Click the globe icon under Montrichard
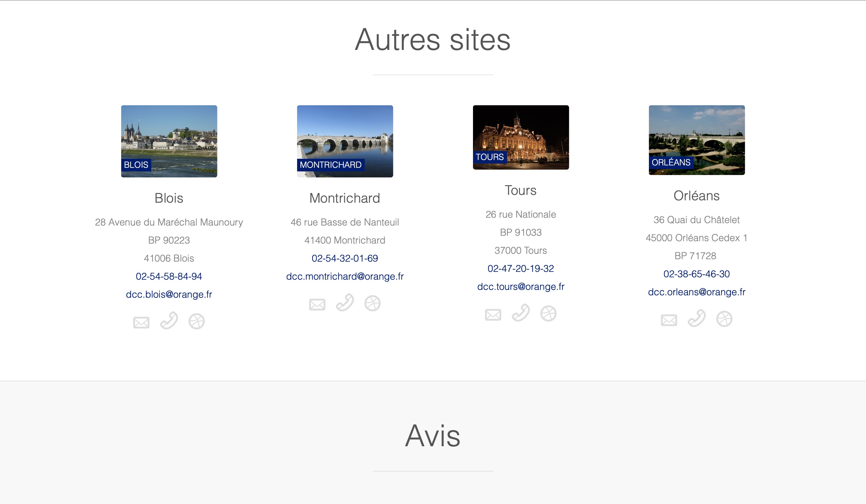The width and height of the screenshot is (866, 504). point(373,303)
